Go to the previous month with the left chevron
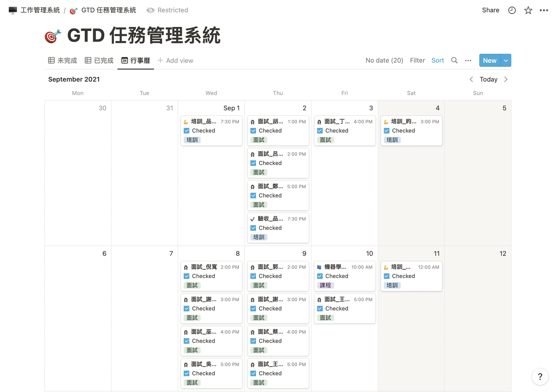Screen dimensions: 556x392 pyautogui.click(x=471, y=79)
